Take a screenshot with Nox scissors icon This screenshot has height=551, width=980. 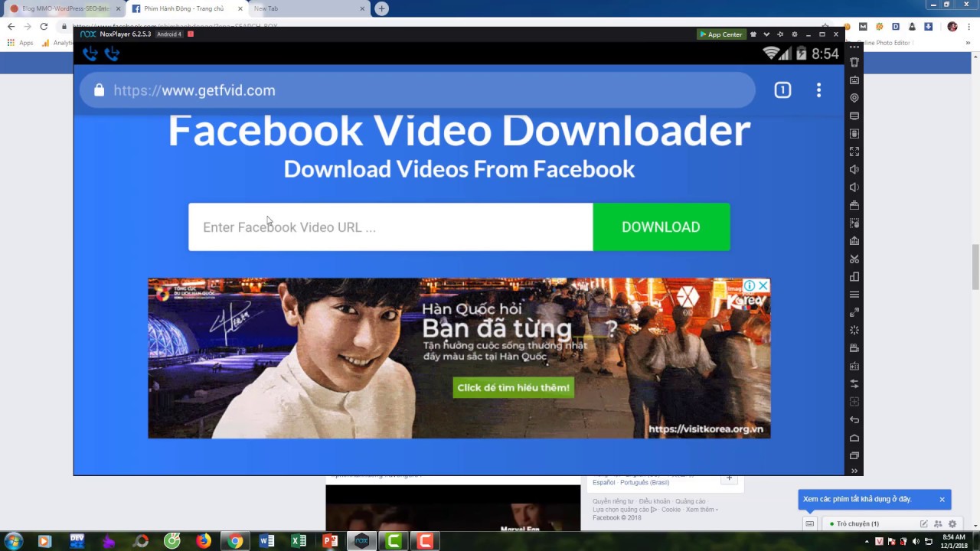tap(854, 259)
